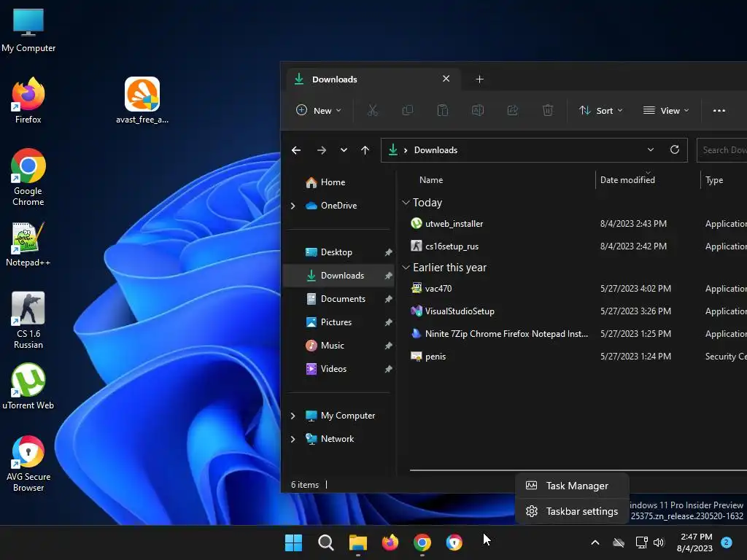The height and width of the screenshot is (560, 747).
Task: Select the vac470 file
Action: (438, 289)
